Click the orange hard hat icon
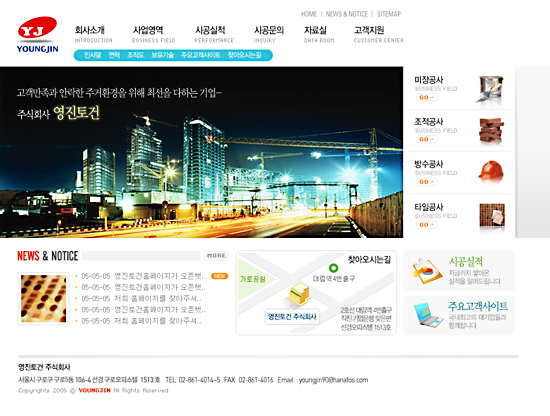550x416 pixels. 491,172
